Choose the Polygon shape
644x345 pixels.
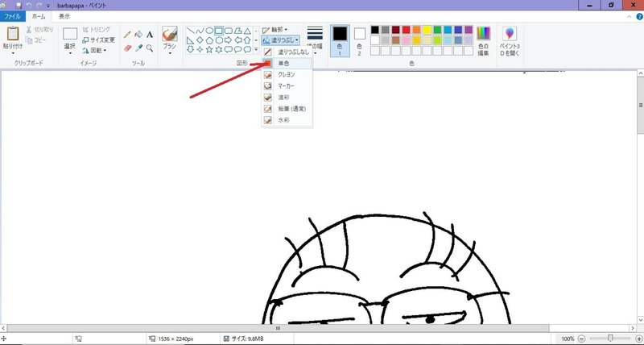tap(237, 31)
